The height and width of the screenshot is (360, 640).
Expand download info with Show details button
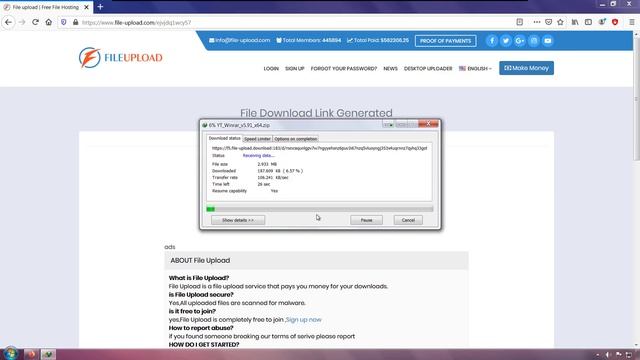point(238,220)
